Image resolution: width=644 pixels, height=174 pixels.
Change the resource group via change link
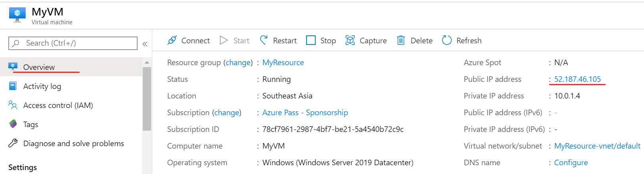(x=238, y=62)
